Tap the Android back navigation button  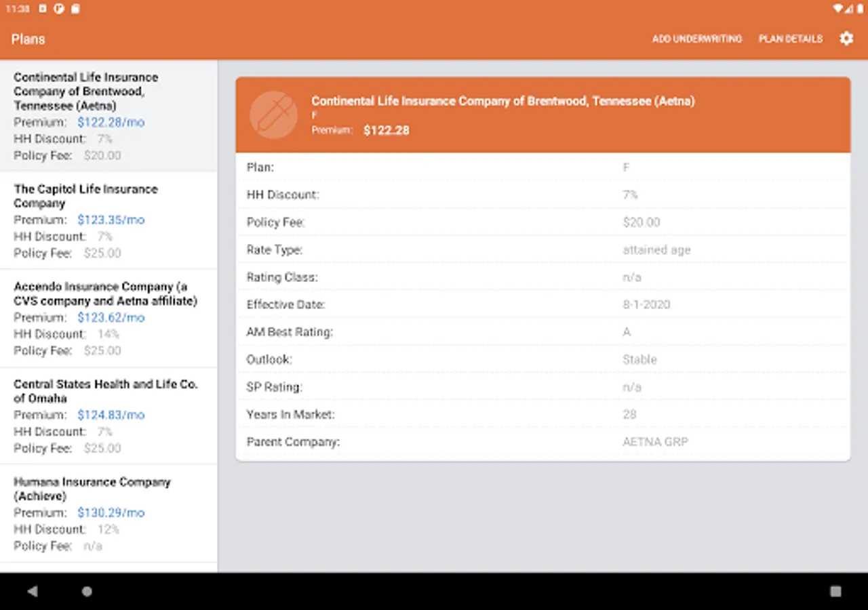click(32, 591)
